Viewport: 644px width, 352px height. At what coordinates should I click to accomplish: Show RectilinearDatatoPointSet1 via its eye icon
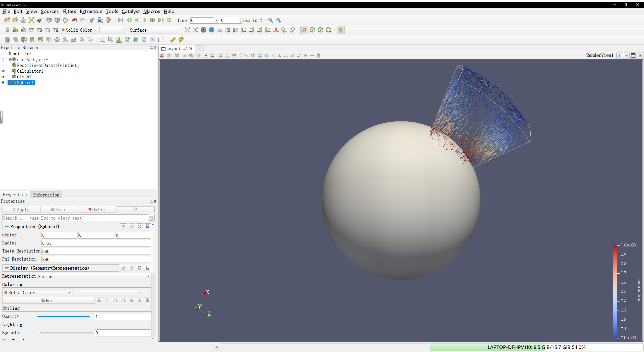pyautogui.click(x=3, y=65)
